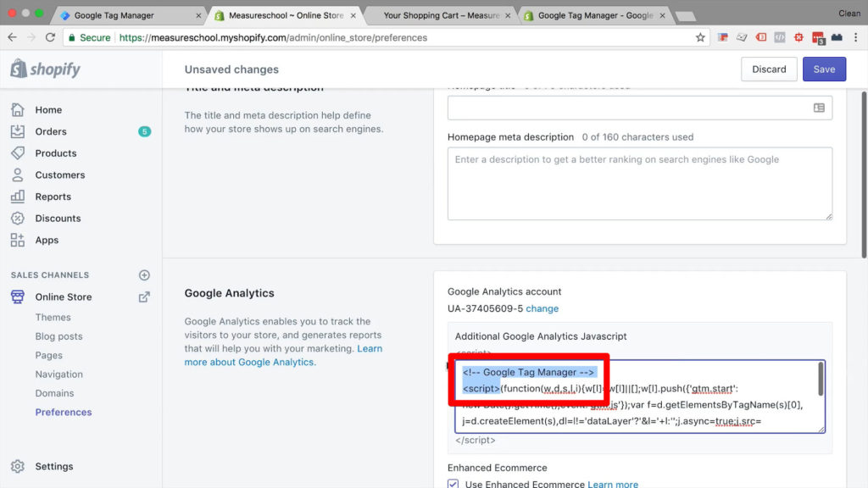Bookmark page with star icon

(x=700, y=37)
